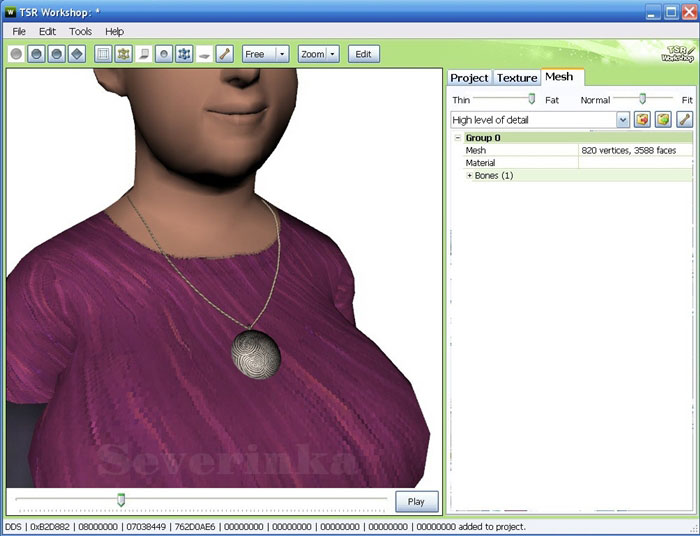Screen dimensions: 700x536
Task: Toggle the first grey sphere shading button
Action: click(17, 54)
